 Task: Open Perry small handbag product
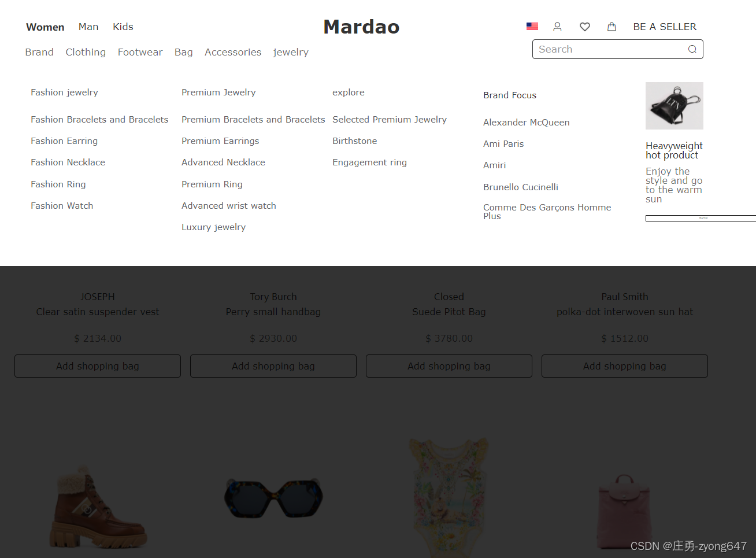click(273, 312)
